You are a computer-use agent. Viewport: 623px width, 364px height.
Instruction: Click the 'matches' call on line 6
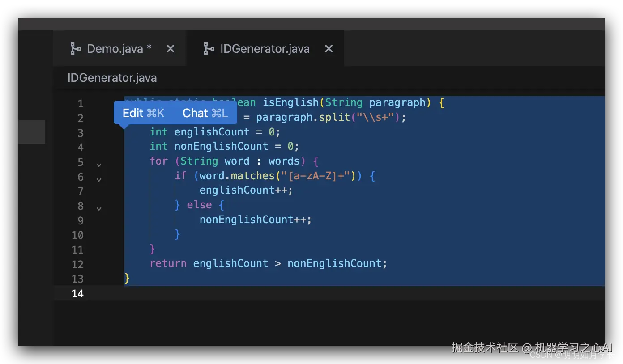pyautogui.click(x=253, y=176)
